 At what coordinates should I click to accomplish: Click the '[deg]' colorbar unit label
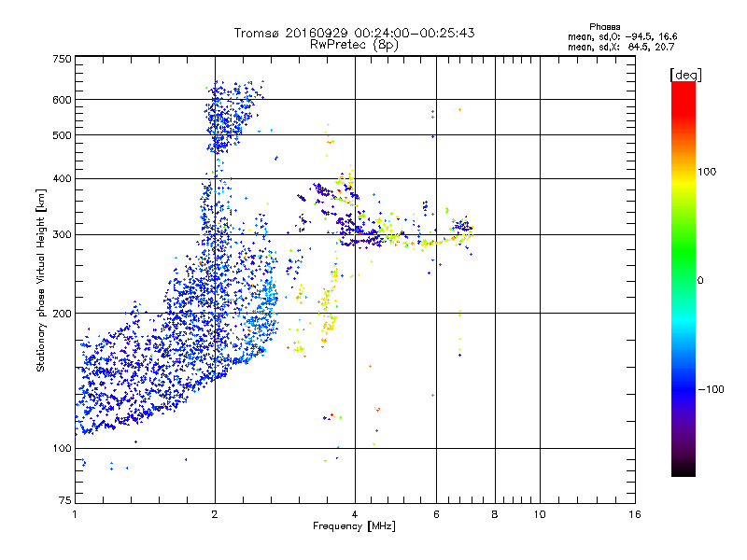685,75
